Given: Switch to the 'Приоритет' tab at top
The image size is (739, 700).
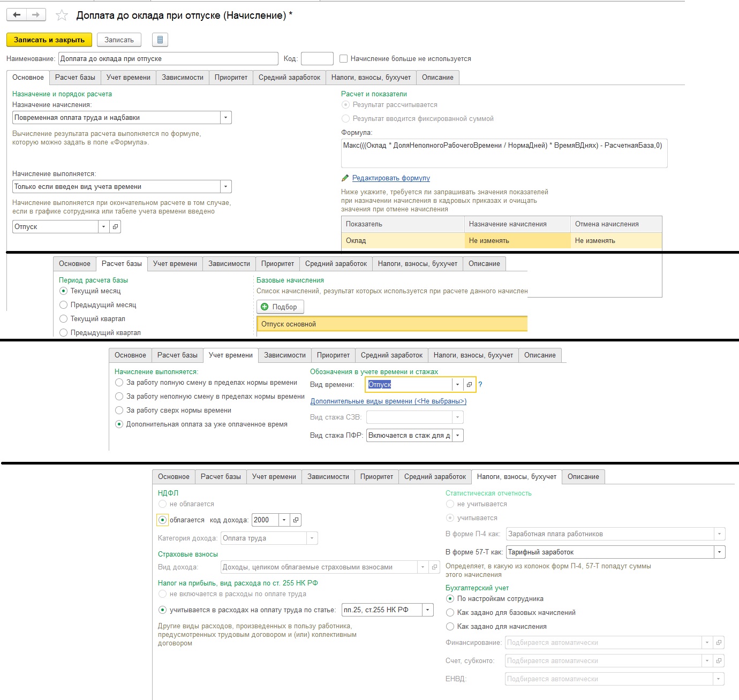Looking at the screenshot, I should 231,78.
